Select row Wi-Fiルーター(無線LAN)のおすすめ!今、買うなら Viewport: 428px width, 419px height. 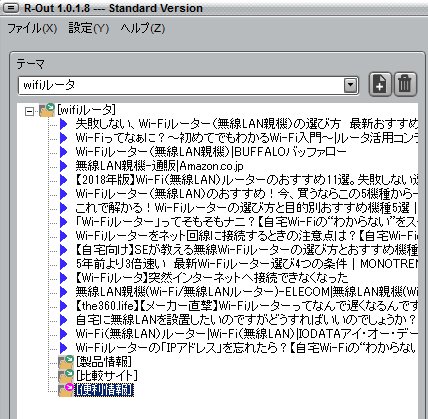[247, 194]
